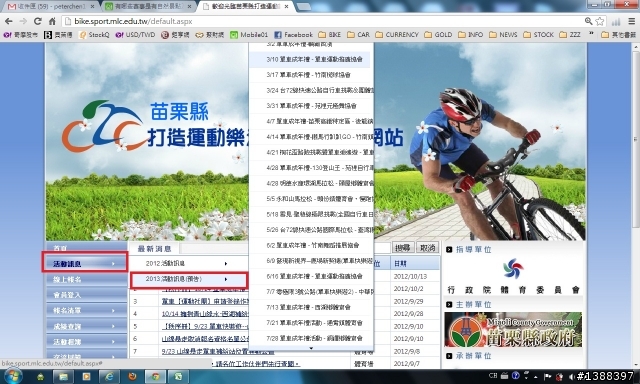
Task: Close the active bike website tab
Action: [287, 7]
